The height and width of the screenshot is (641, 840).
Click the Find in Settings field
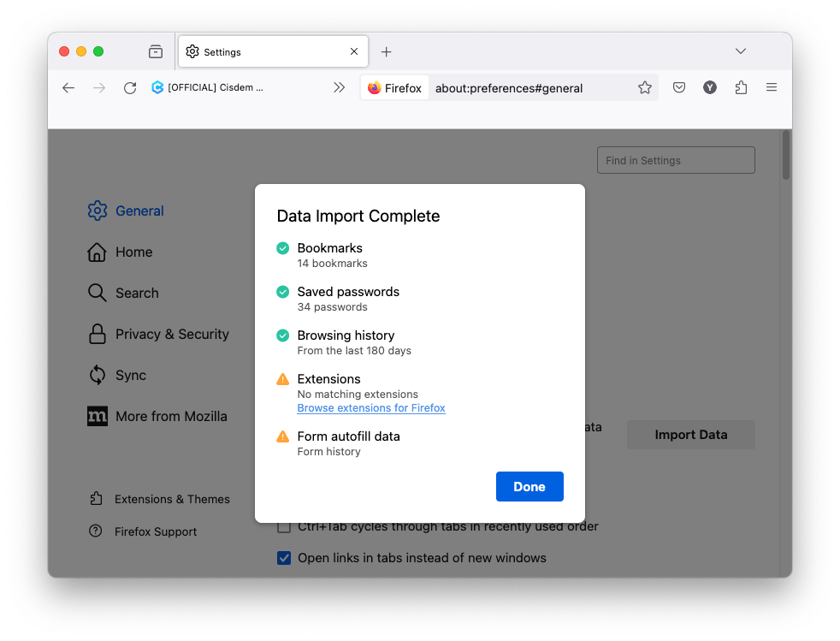coord(676,160)
